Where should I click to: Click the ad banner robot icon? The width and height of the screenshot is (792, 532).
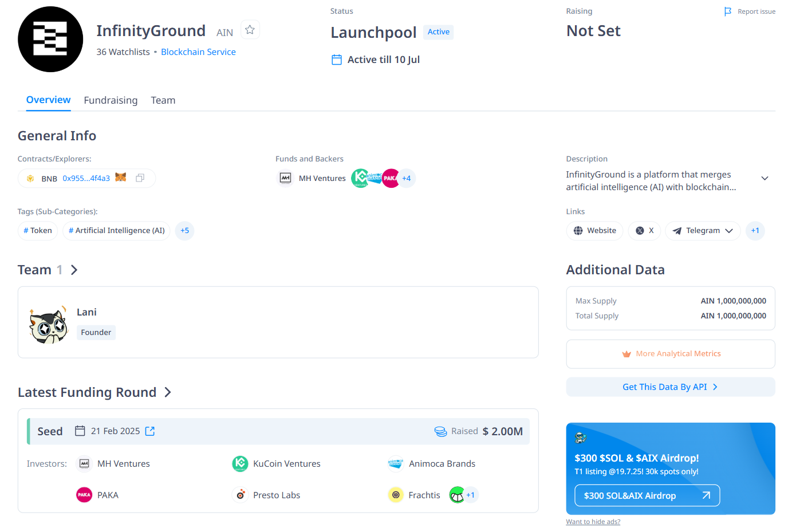[x=581, y=438]
